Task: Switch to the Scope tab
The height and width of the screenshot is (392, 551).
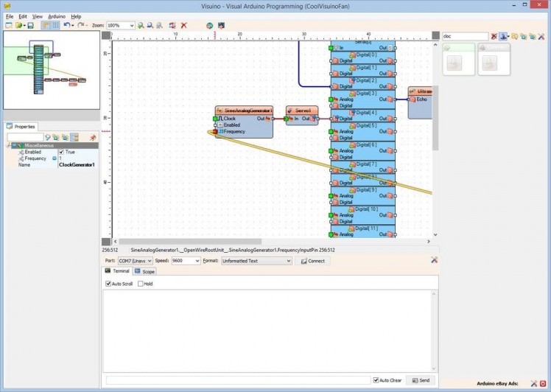Action: [144, 271]
